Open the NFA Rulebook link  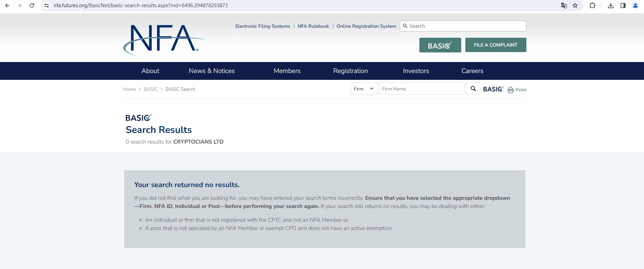coord(313,26)
